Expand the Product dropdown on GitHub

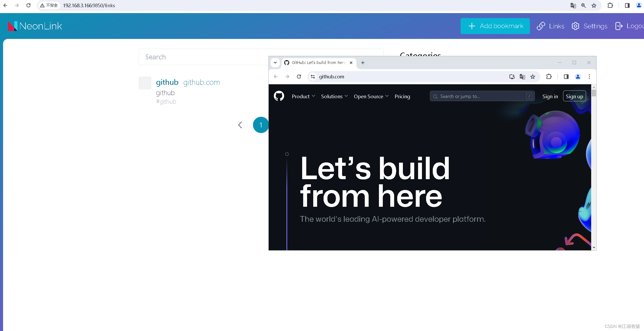click(x=303, y=96)
